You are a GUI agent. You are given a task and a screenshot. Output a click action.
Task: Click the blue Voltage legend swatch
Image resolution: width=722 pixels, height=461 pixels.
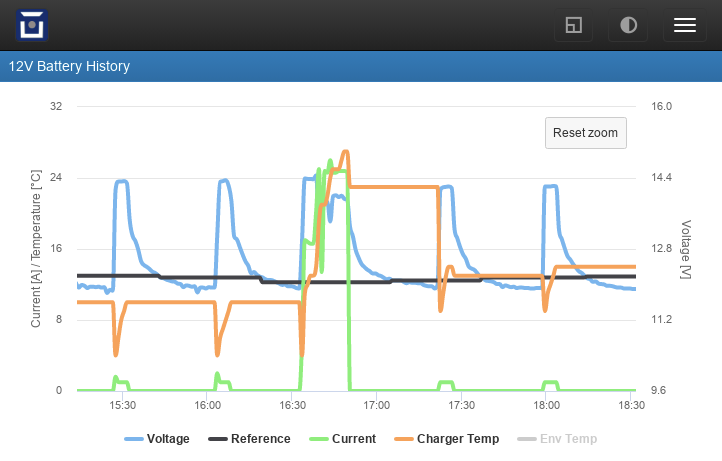coord(134,439)
